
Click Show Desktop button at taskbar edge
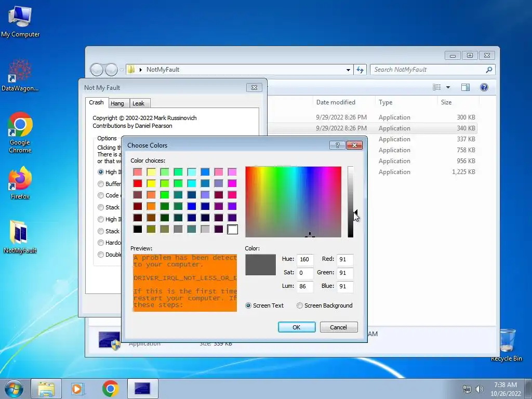[x=528, y=389]
